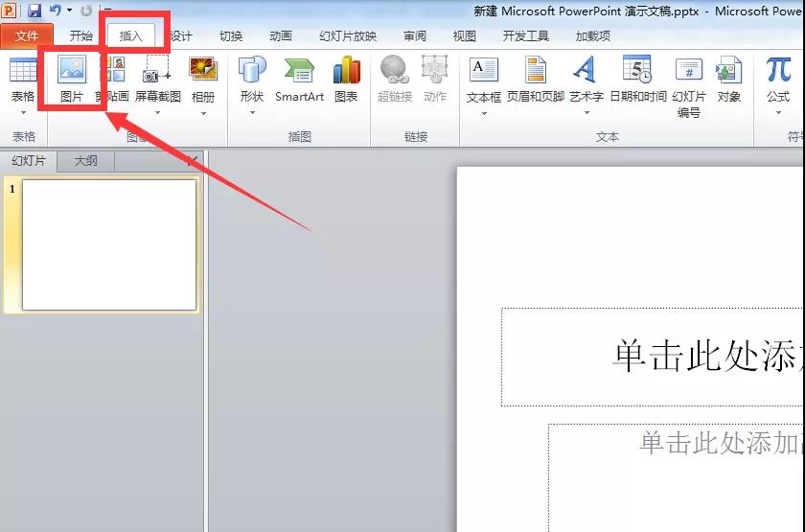Click the 图片 insert picture icon

[x=72, y=70]
